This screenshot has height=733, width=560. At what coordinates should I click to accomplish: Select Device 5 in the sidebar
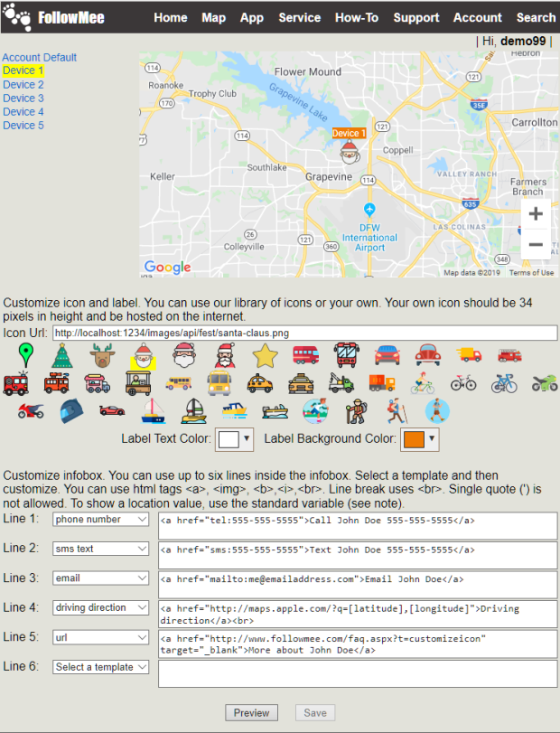(23, 126)
